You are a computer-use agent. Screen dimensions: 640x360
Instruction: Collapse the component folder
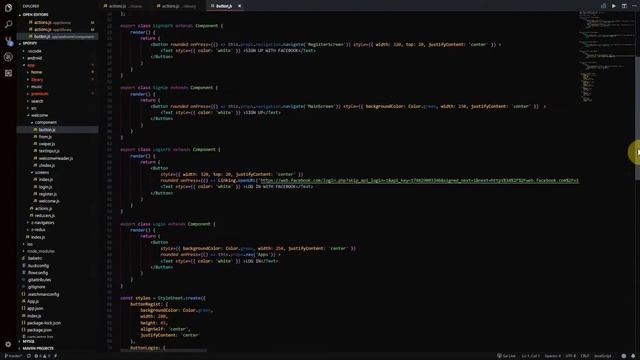click(45, 122)
